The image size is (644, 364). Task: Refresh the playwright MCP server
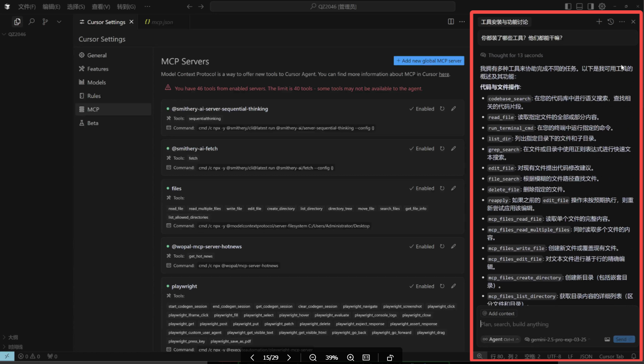coord(442,286)
